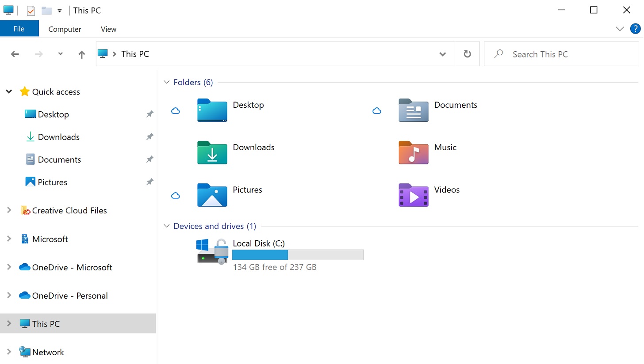
Task: Open the View tab
Action: (x=108, y=29)
